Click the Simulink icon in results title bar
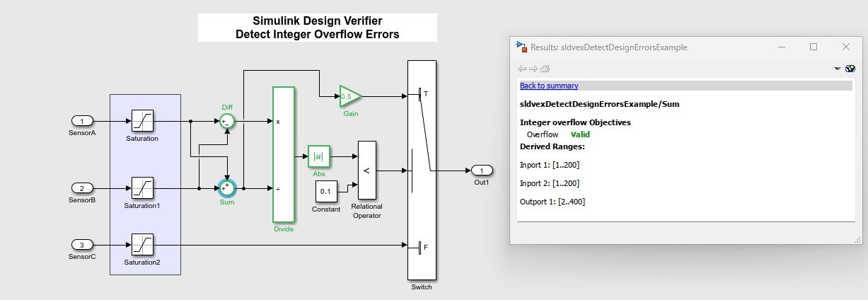 [x=522, y=47]
